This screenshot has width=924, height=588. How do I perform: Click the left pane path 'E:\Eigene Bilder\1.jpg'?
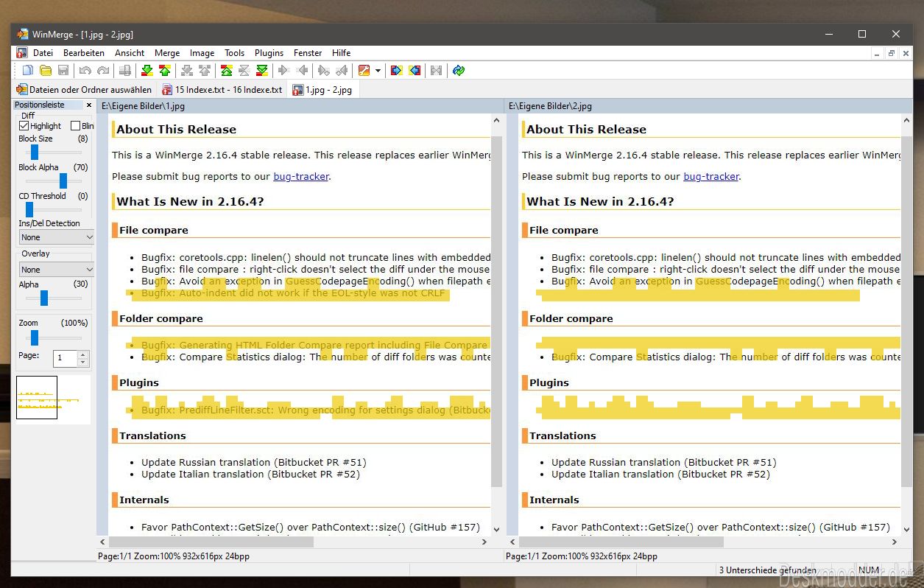tap(143, 106)
